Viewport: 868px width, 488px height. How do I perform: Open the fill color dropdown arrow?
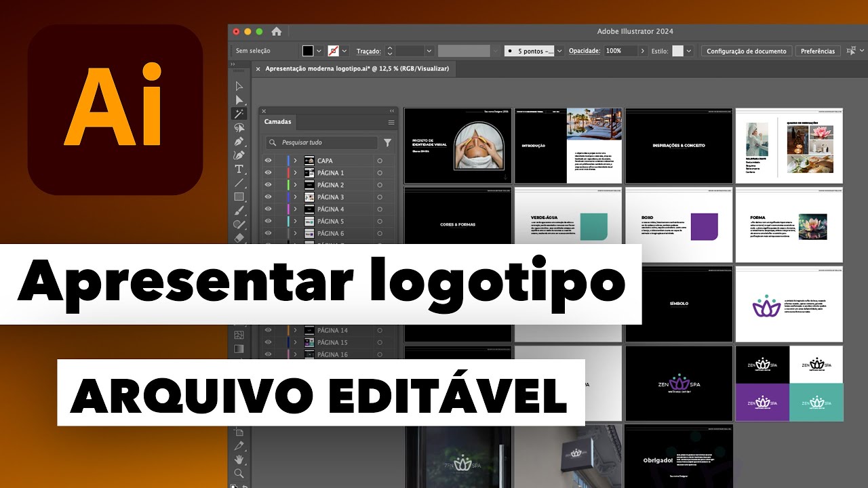319,51
